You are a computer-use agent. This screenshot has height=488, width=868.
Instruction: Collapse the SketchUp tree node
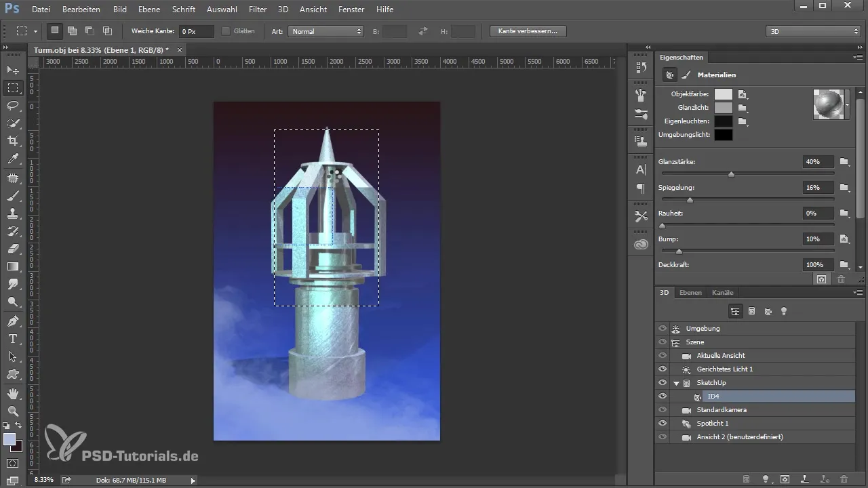click(x=676, y=383)
